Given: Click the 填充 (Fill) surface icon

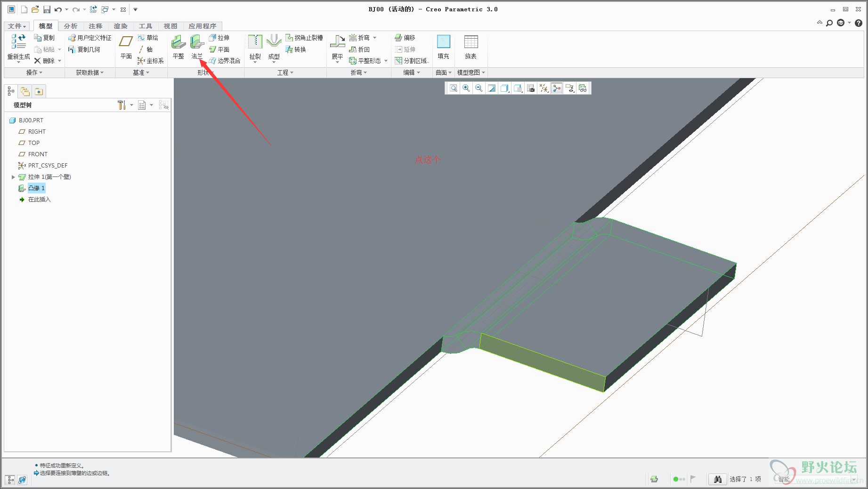Looking at the screenshot, I should [443, 42].
